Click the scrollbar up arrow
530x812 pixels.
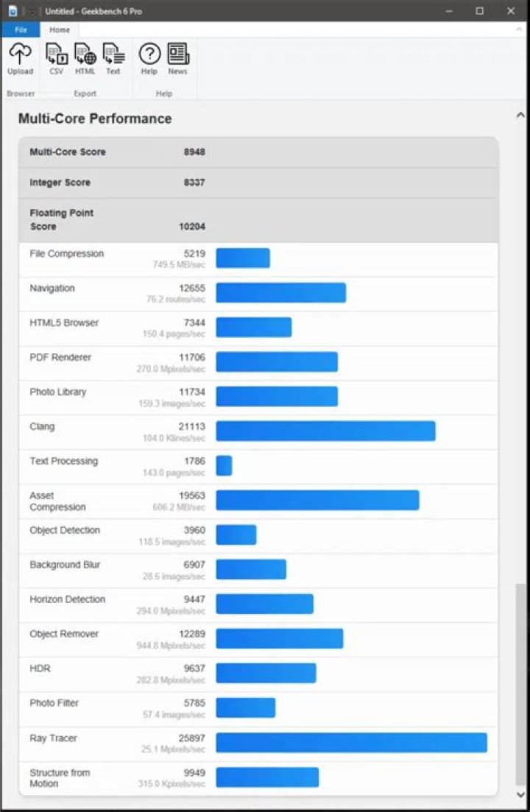click(x=521, y=116)
